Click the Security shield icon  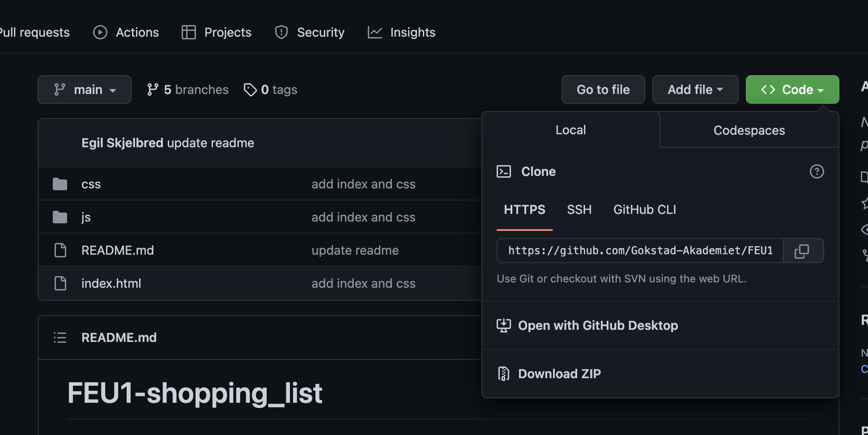point(281,32)
